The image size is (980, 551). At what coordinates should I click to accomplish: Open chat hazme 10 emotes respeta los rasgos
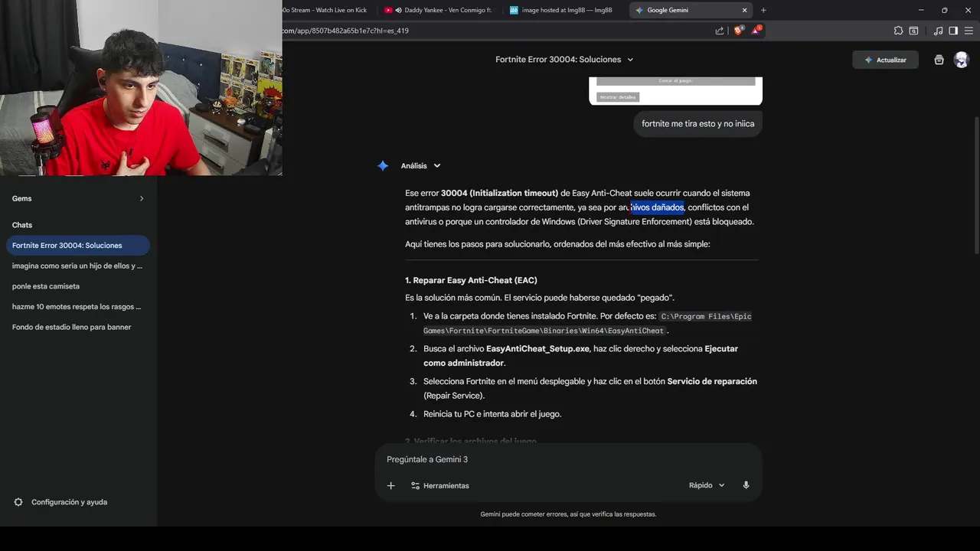coord(77,306)
